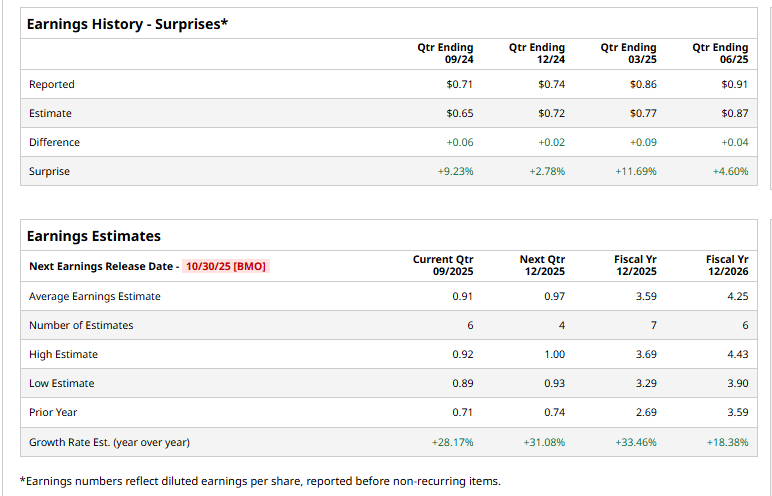Image resolution: width=772 pixels, height=496 pixels.
Task: Click the Number of Estimates row label
Action: (x=81, y=325)
